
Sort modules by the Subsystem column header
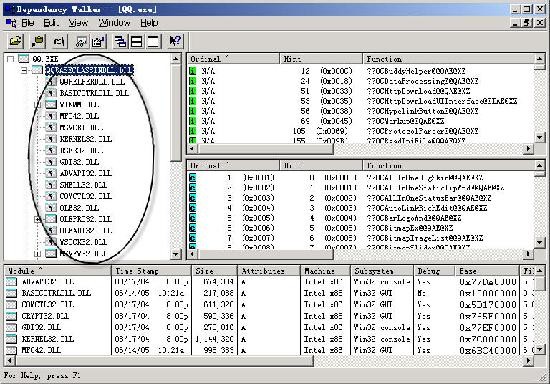382,271
